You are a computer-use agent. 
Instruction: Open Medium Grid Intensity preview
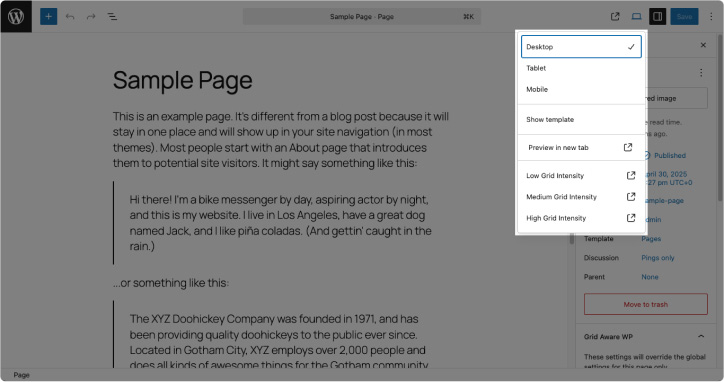coord(581,197)
